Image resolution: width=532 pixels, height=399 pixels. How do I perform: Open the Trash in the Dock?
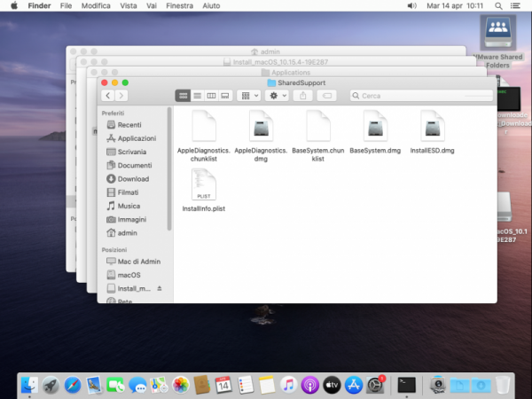[x=503, y=385]
